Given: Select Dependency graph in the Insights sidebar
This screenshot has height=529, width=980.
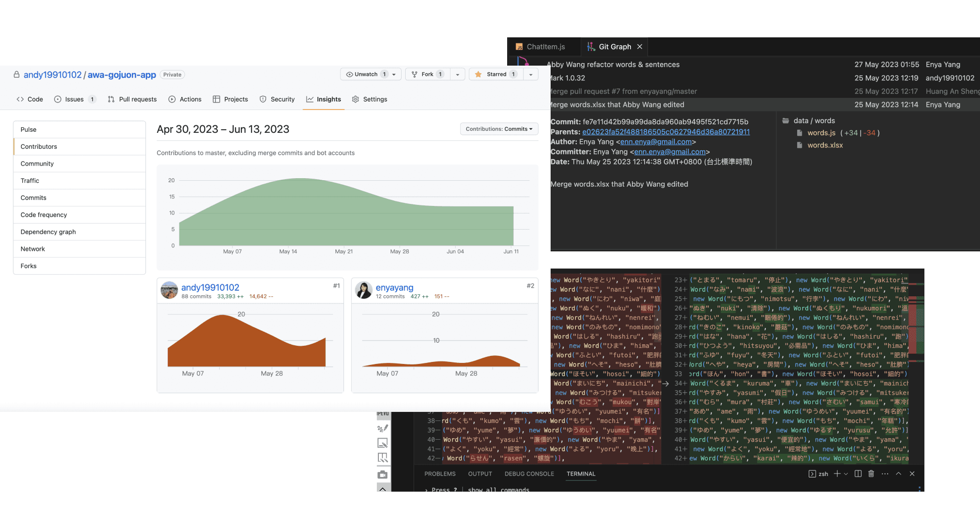Looking at the screenshot, I should pos(79,232).
